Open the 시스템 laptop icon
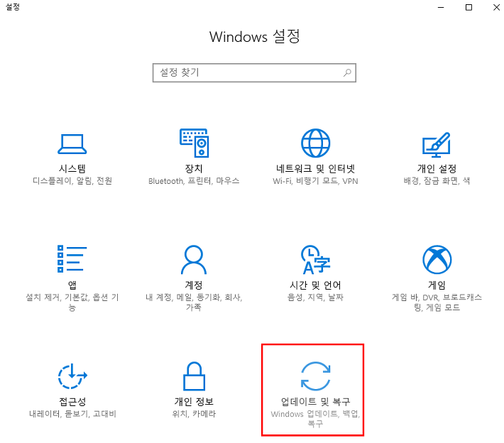This screenshot has height=443, width=504. tap(72, 144)
